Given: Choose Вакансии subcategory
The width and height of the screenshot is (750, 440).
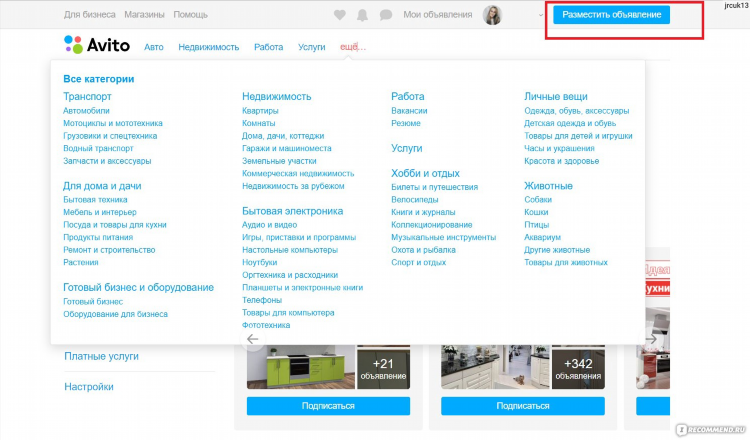Looking at the screenshot, I should tap(409, 110).
